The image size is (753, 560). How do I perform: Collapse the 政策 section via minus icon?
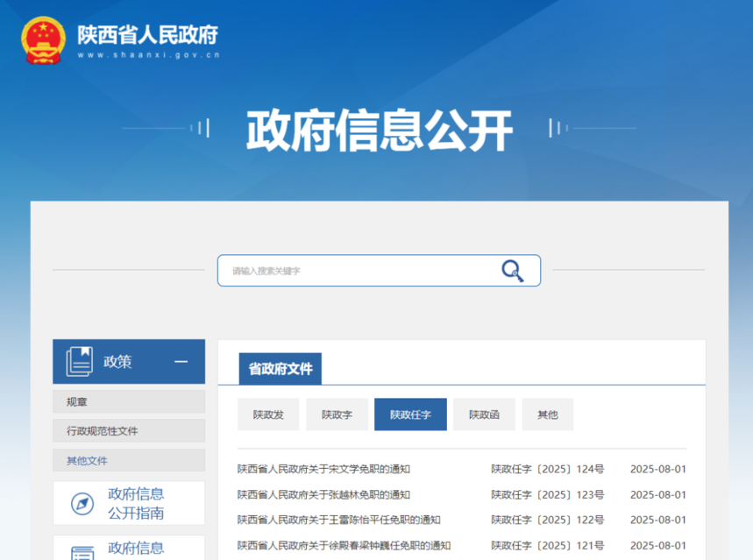pyautogui.click(x=181, y=361)
